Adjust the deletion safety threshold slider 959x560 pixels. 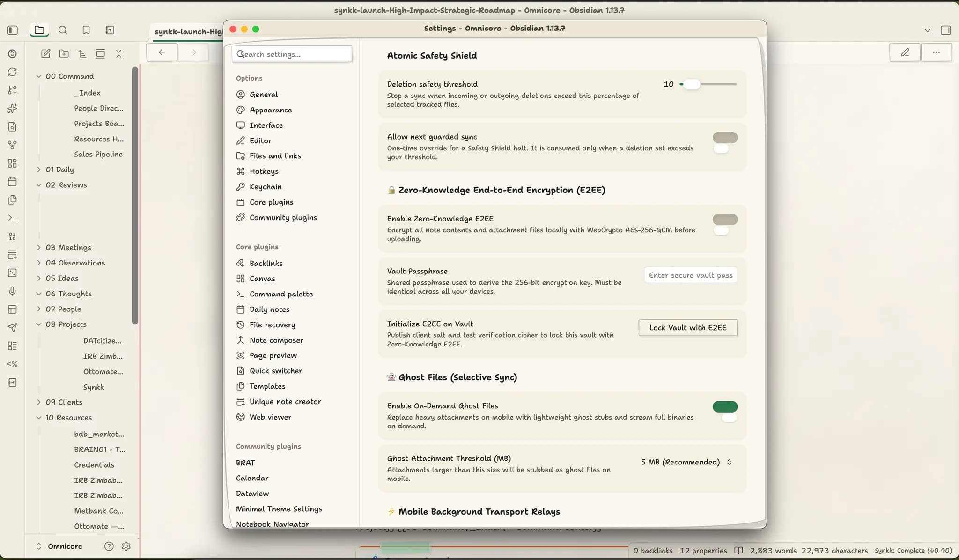tap(708, 84)
